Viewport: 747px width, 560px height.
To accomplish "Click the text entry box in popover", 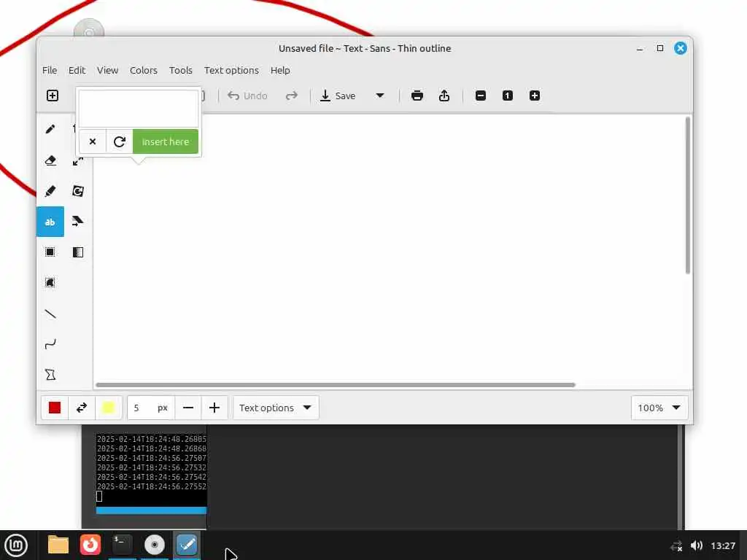I will click(138, 108).
